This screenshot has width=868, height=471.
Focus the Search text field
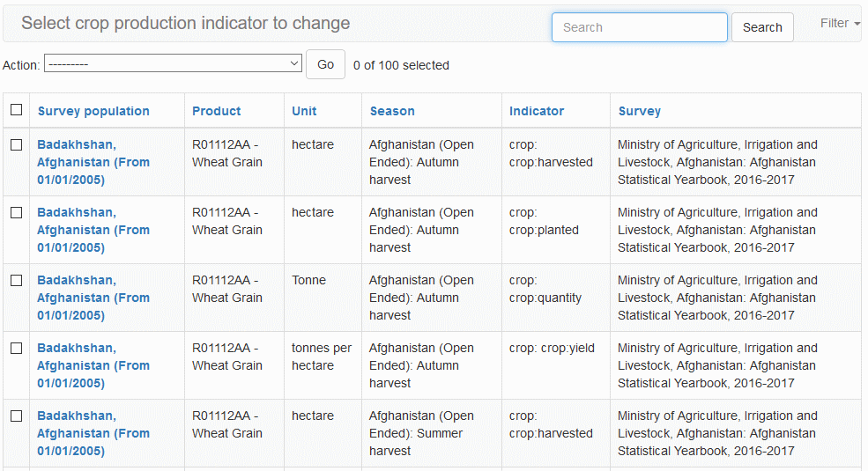(x=640, y=27)
